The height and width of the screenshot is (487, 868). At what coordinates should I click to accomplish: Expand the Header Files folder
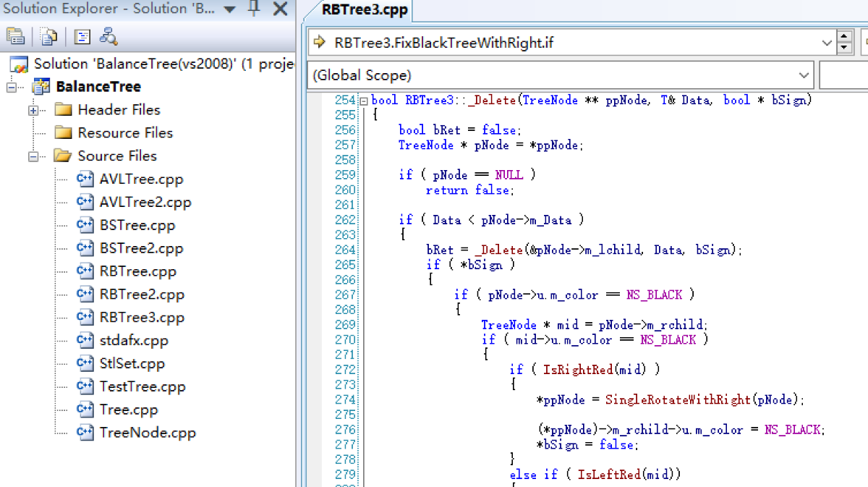(33, 110)
